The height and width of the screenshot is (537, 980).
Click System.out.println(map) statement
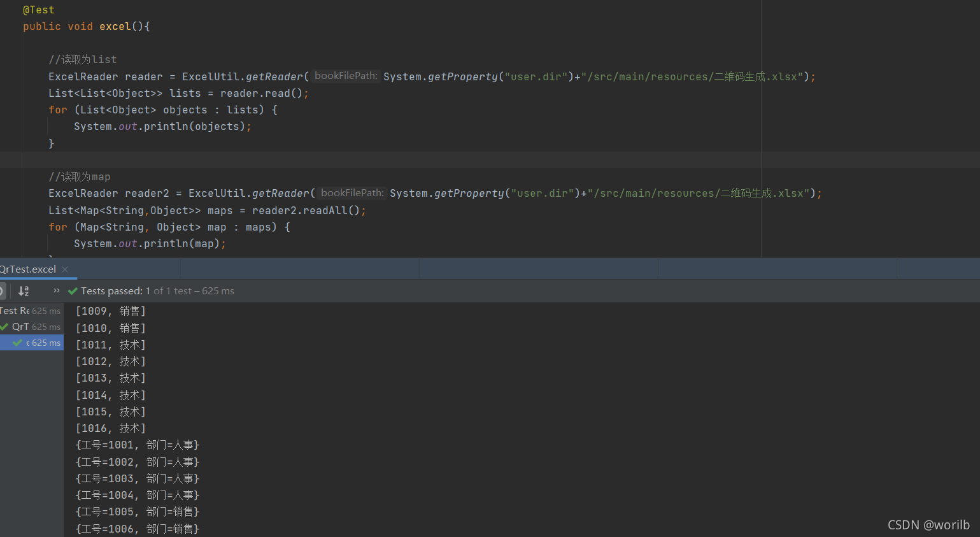(x=150, y=244)
